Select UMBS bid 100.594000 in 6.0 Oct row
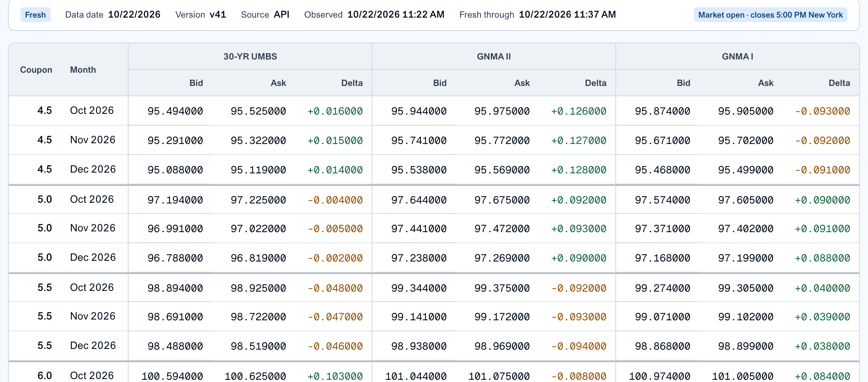Screen dimensions: 868x382 (x=172, y=376)
